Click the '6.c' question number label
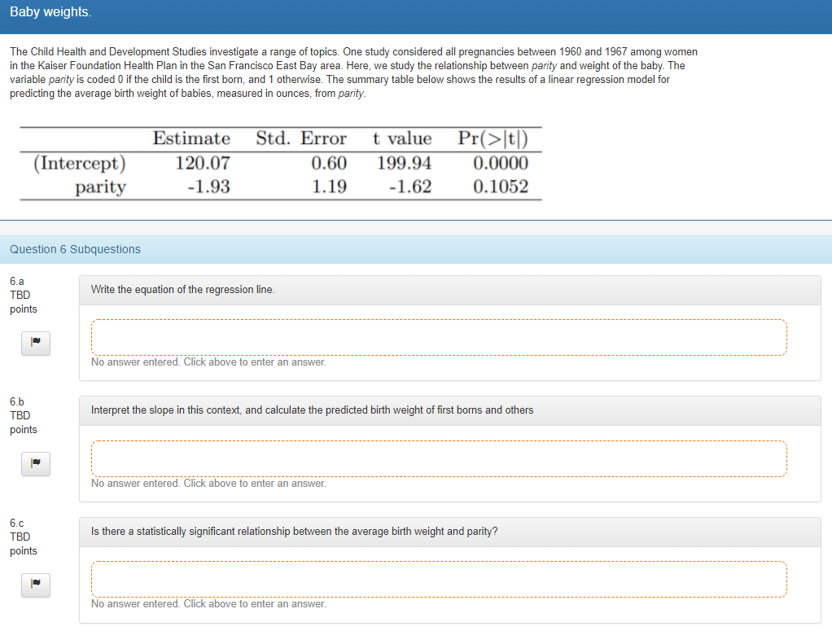 (x=17, y=523)
